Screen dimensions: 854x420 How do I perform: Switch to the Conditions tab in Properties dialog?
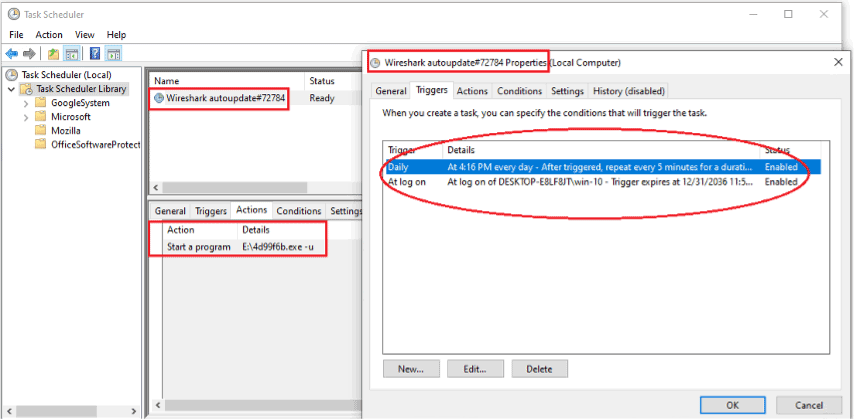click(520, 91)
